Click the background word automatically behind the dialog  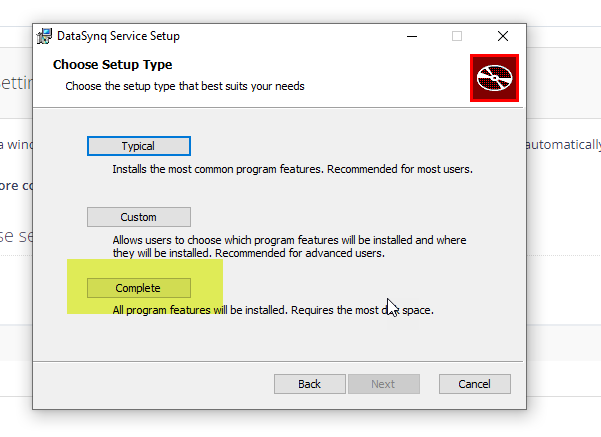(x=563, y=145)
